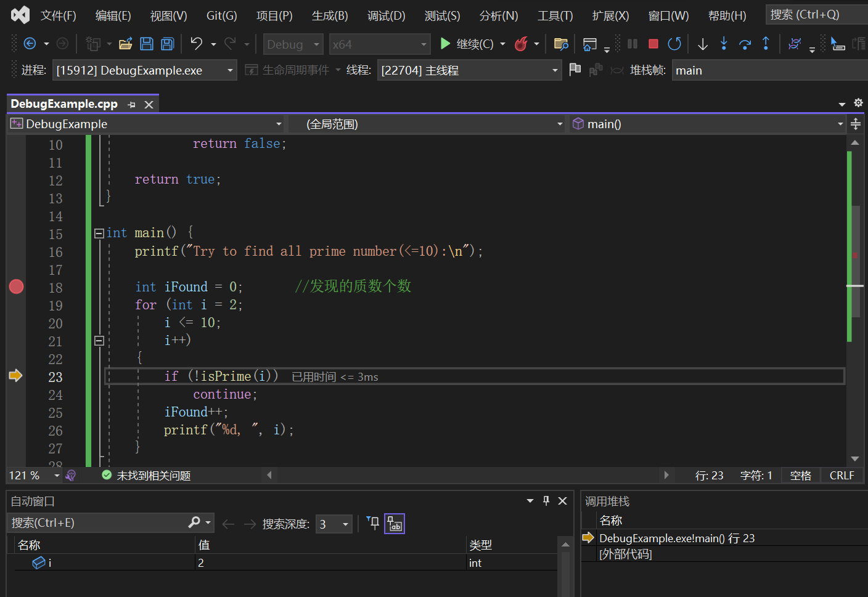
Task: Click the yellow current statement arrow at line 23
Action: click(x=16, y=376)
